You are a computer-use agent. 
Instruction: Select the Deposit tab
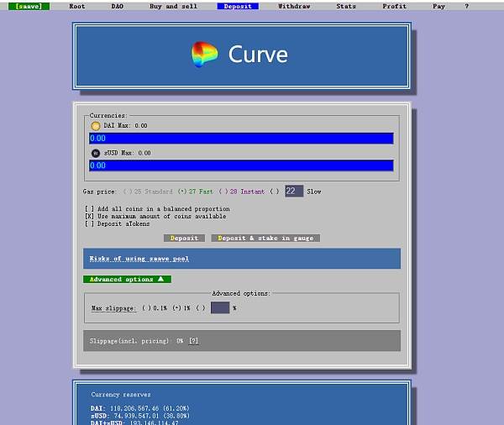coord(238,6)
